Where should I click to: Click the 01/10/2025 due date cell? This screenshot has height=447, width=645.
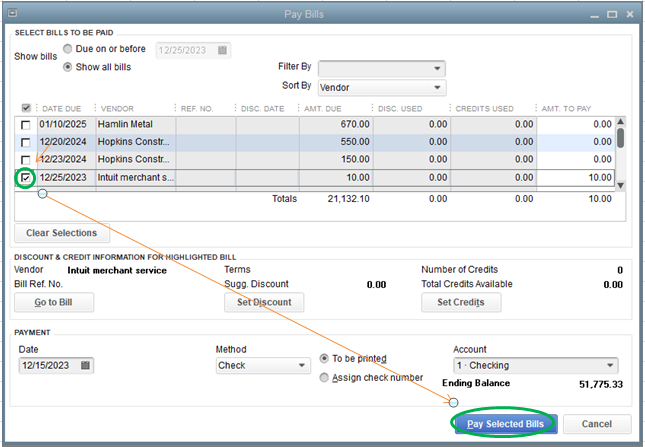click(67, 124)
